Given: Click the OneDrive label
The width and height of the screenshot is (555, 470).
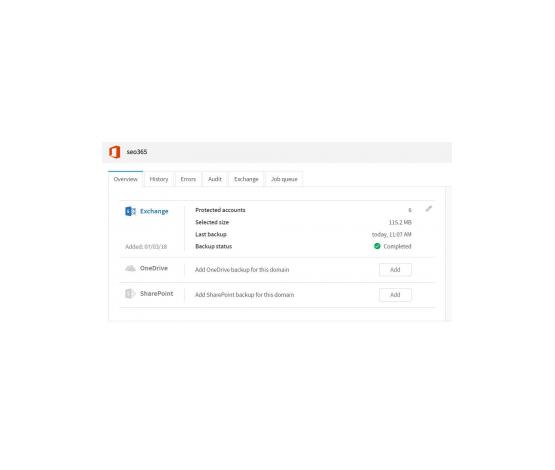Looking at the screenshot, I should tap(154, 268).
